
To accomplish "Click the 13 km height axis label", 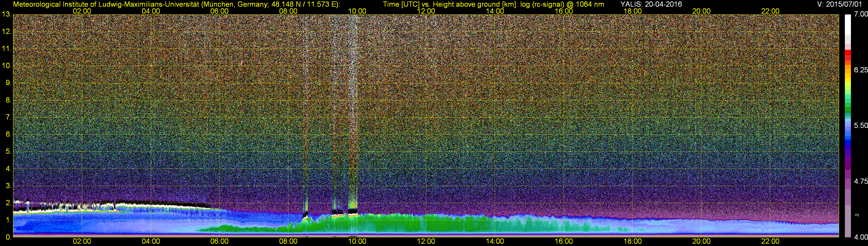I will (x=6, y=14).
